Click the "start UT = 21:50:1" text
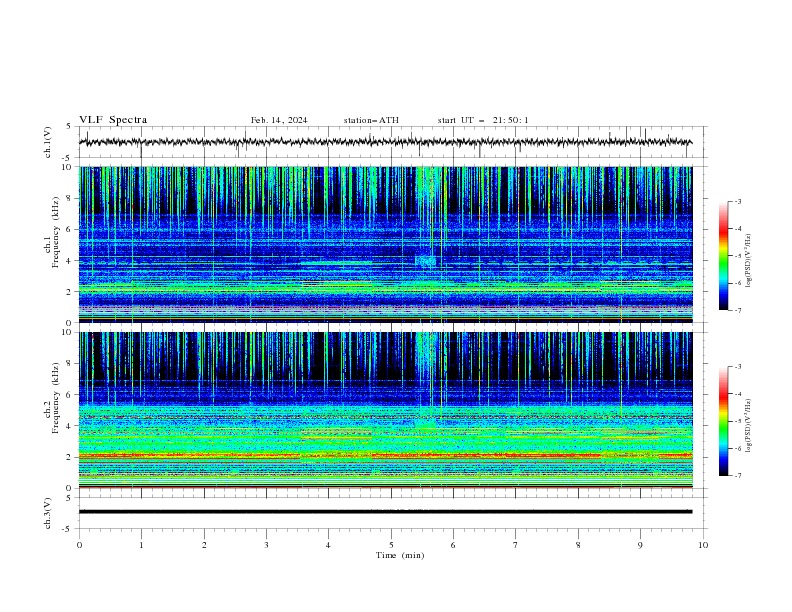792x612 pixels. click(483, 120)
